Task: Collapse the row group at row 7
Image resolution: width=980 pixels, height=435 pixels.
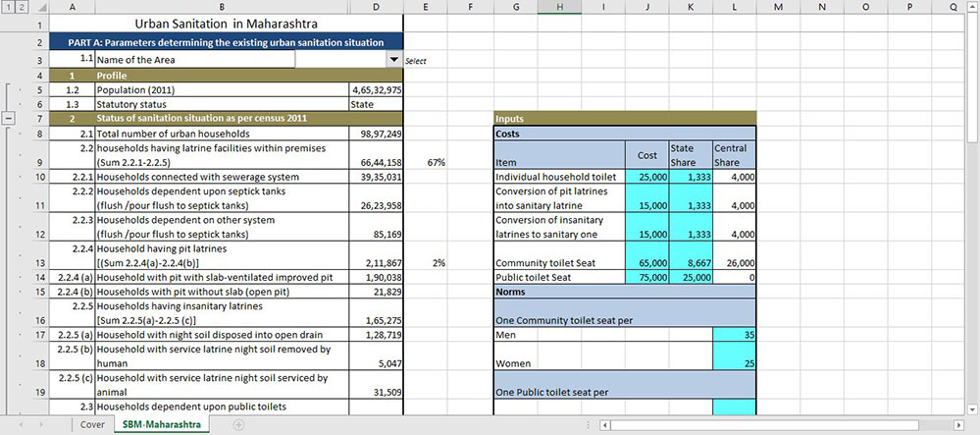Action: [x=8, y=118]
